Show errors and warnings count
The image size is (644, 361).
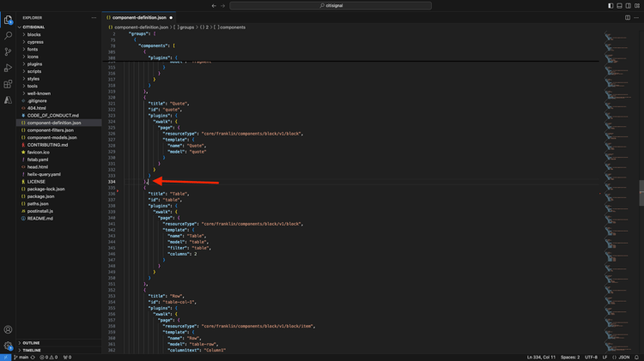[x=48, y=358]
